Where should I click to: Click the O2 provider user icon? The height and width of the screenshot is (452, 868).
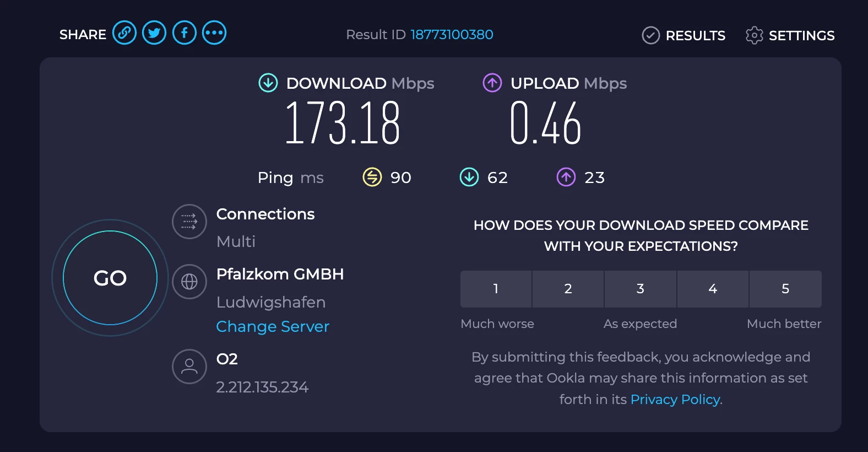point(189,367)
